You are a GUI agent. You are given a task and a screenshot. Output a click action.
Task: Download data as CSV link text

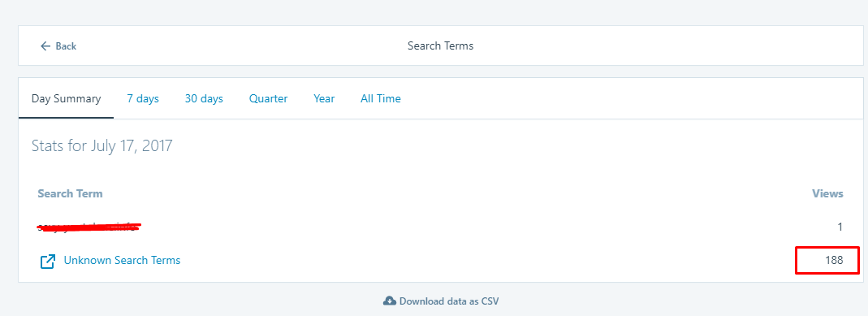[449, 301]
